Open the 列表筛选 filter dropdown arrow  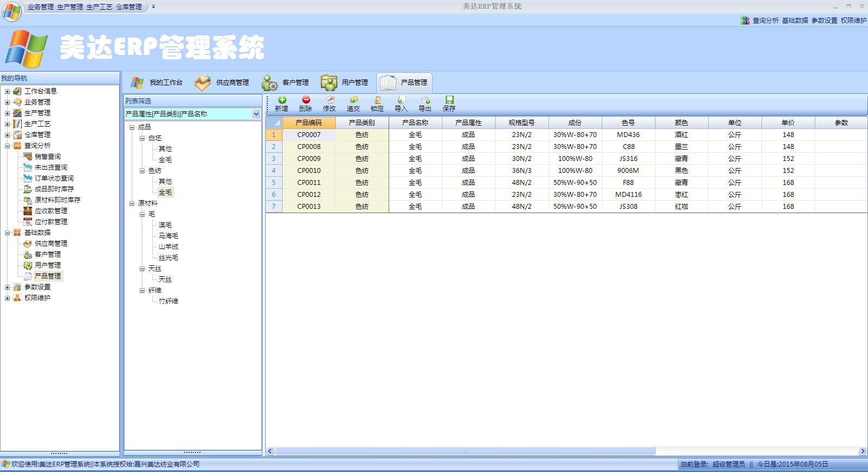coord(256,114)
